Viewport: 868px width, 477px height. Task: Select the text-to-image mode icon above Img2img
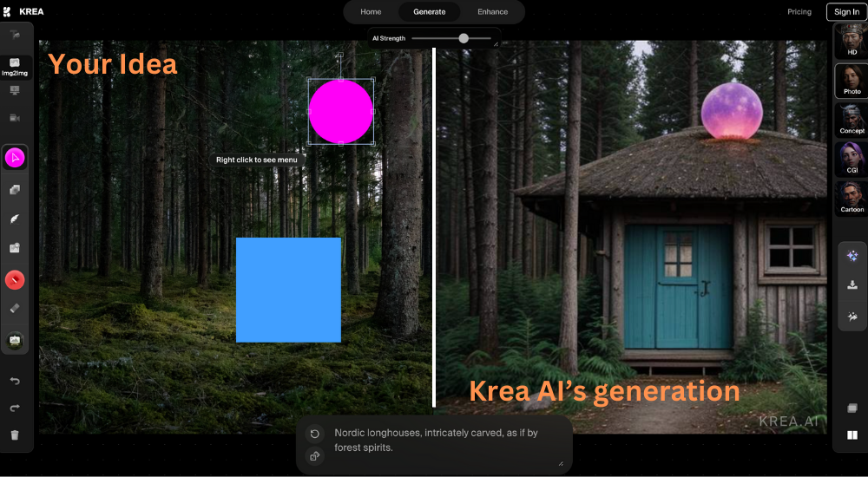(15, 35)
